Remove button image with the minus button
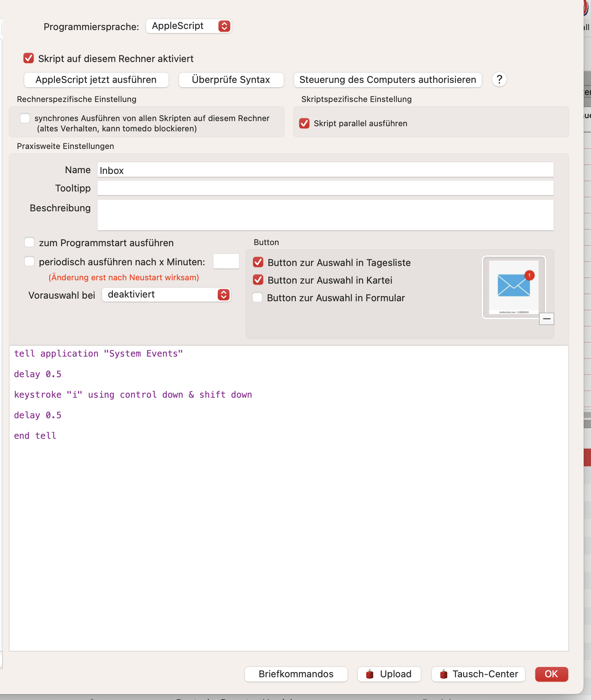 click(546, 319)
